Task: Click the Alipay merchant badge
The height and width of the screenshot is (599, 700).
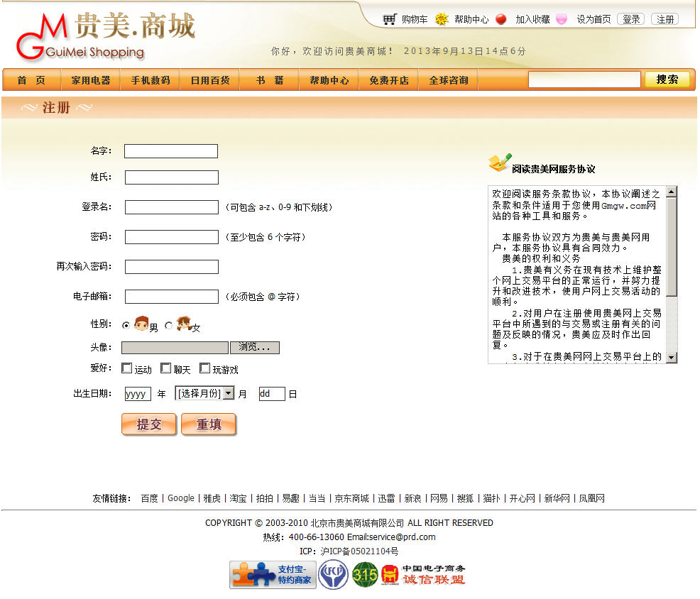Action: [273, 574]
